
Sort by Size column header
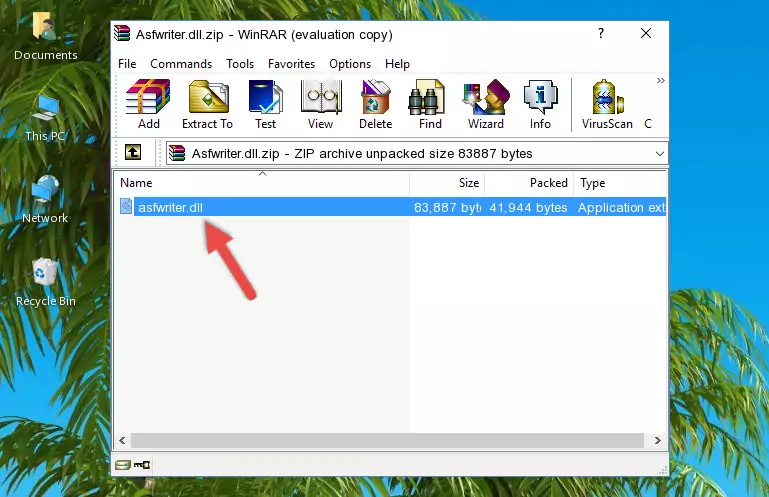click(447, 183)
